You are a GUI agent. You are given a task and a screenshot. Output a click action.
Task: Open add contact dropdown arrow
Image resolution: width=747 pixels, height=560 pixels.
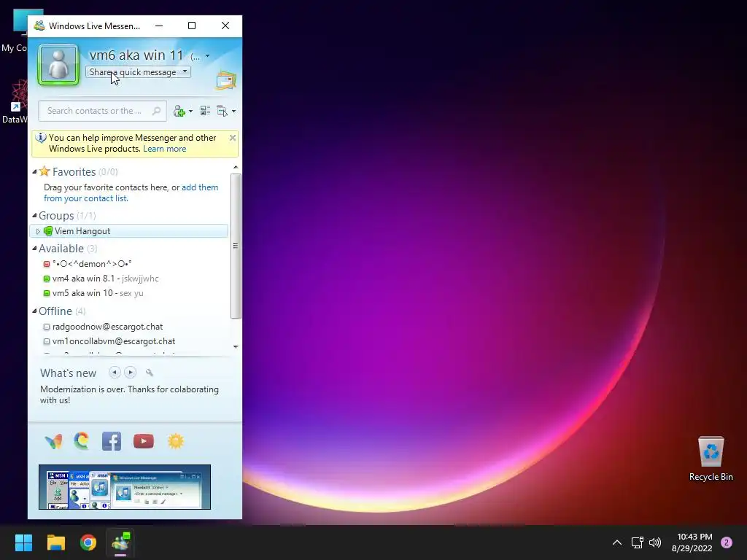click(x=190, y=112)
